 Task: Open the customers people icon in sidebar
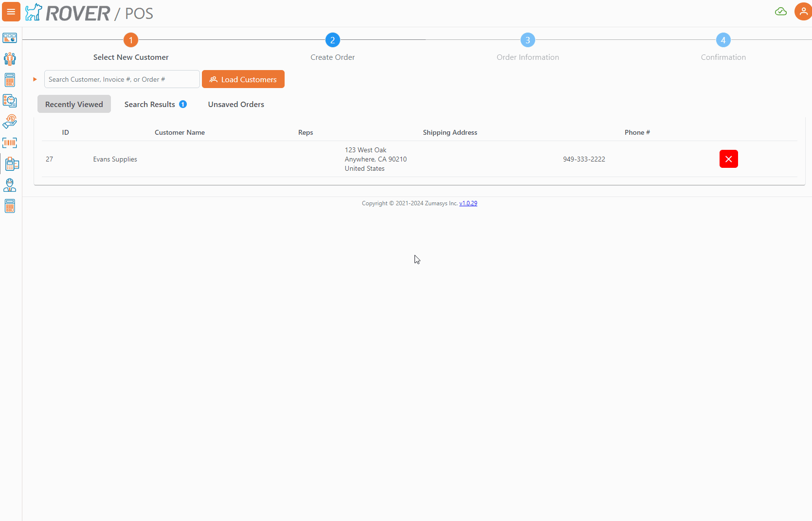tap(10, 59)
